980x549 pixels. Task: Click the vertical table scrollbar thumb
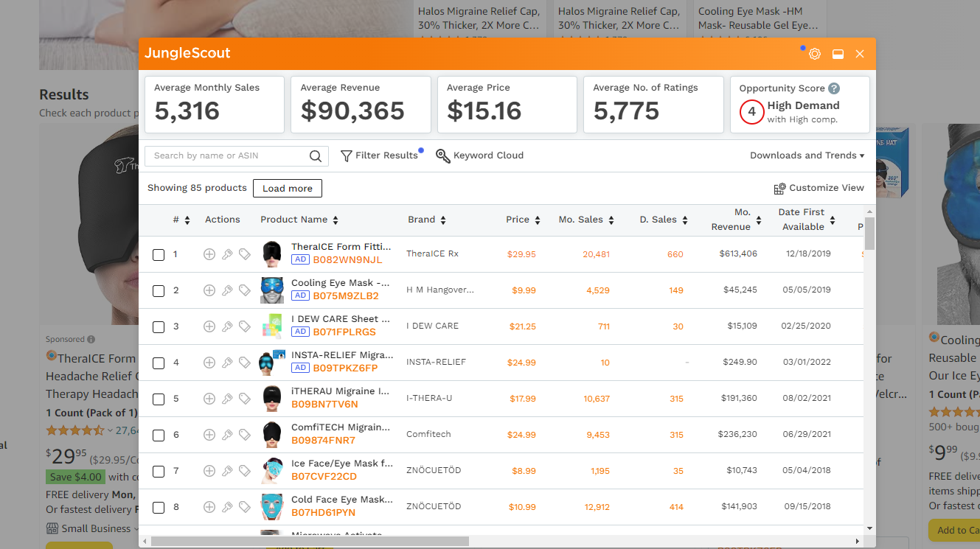(x=870, y=234)
